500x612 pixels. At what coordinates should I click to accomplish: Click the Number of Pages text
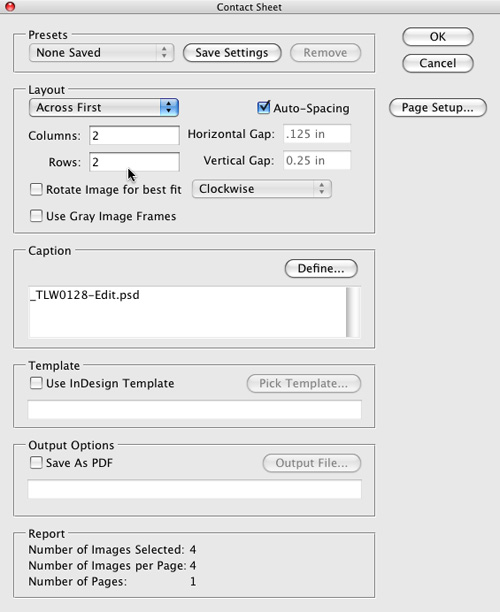click(78, 582)
